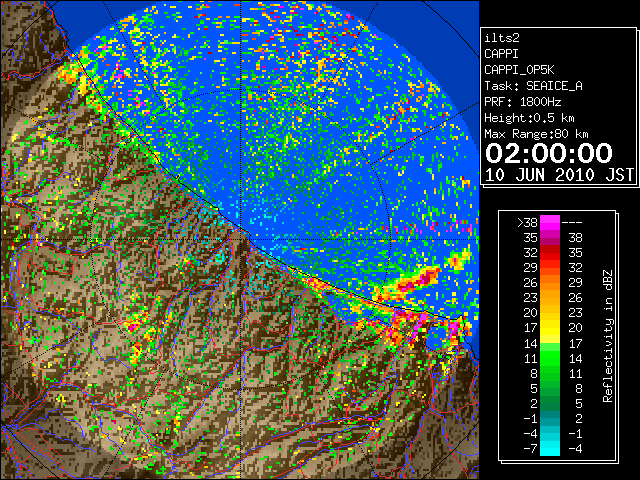
Task: Pick the cyan bottom segment of the color scale
Action: point(550,448)
